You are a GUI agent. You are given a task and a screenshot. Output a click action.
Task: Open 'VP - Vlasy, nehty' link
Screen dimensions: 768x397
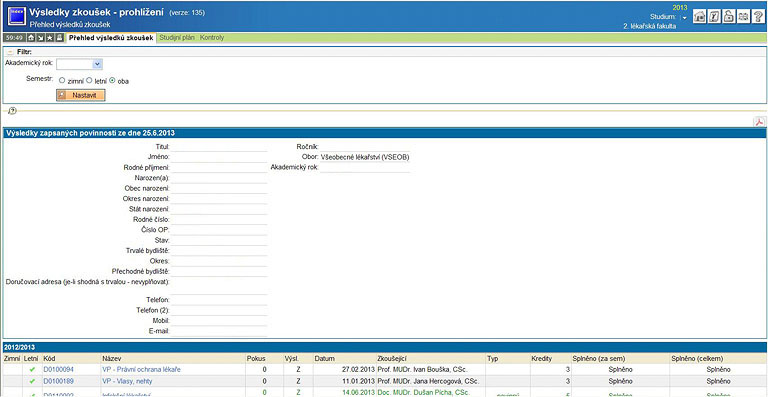(x=127, y=381)
